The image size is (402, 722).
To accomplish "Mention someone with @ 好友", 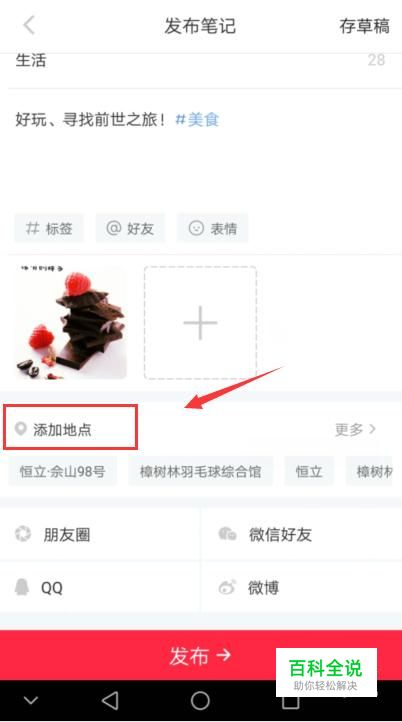I will 130,228.
